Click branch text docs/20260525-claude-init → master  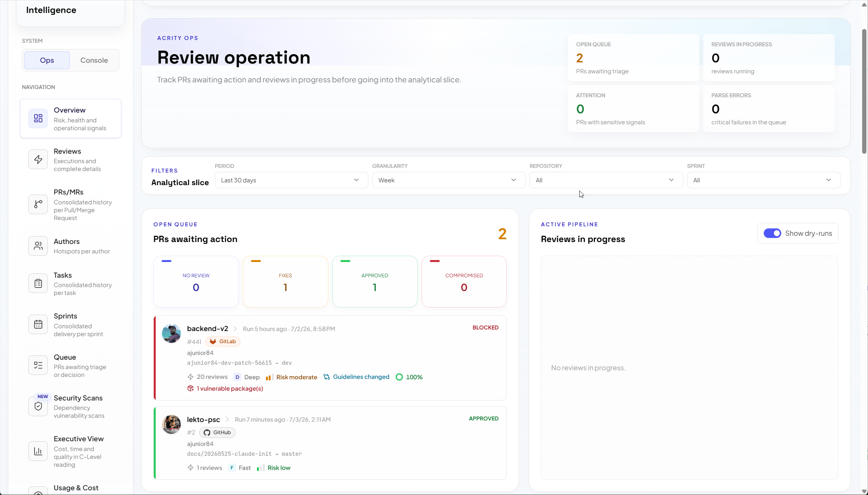tap(244, 454)
